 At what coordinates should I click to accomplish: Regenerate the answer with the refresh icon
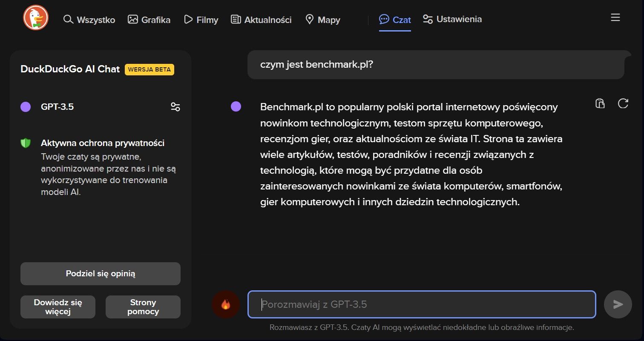click(x=623, y=103)
